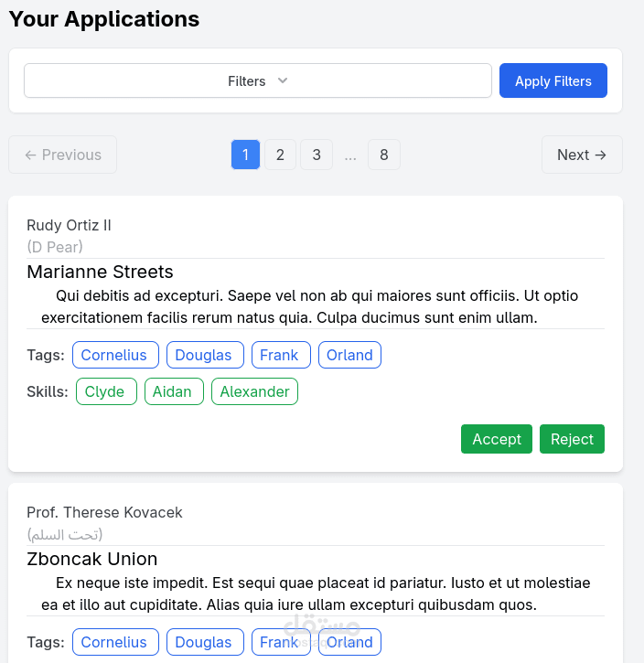644x663 pixels.
Task: Accept Rudy Ortiz II's application
Action: tap(497, 439)
